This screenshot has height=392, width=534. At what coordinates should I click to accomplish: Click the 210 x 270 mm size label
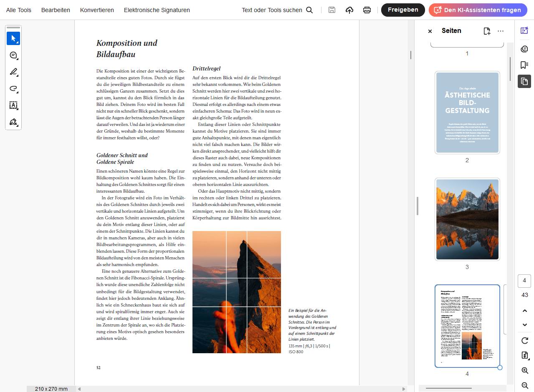pos(51,389)
